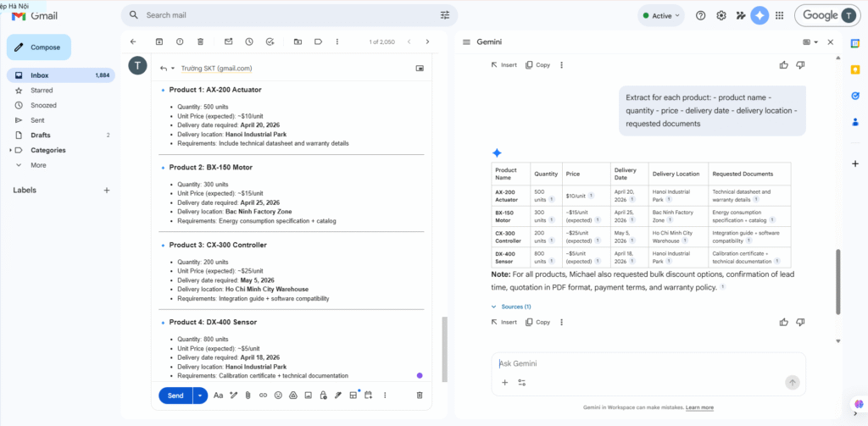Toggle confidential mode lock icon
The width and height of the screenshot is (868, 426).
pyautogui.click(x=323, y=396)
